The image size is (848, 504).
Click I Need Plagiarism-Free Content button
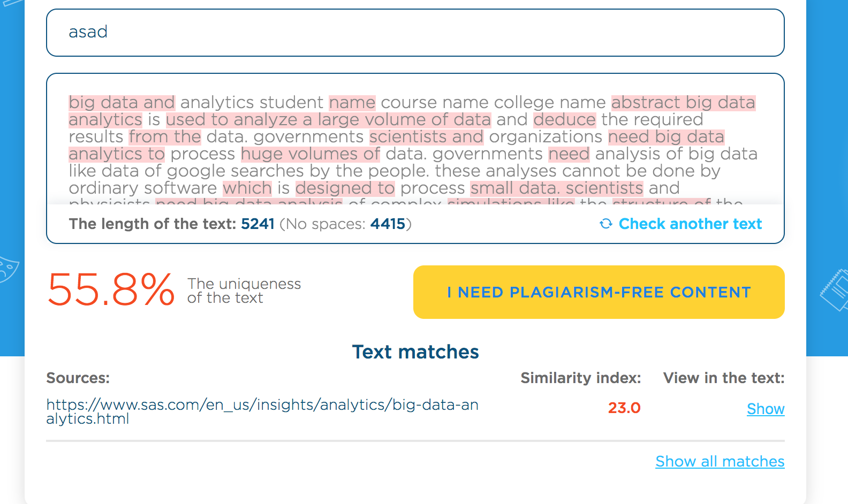pyautogui.click(x=599, y=292)
